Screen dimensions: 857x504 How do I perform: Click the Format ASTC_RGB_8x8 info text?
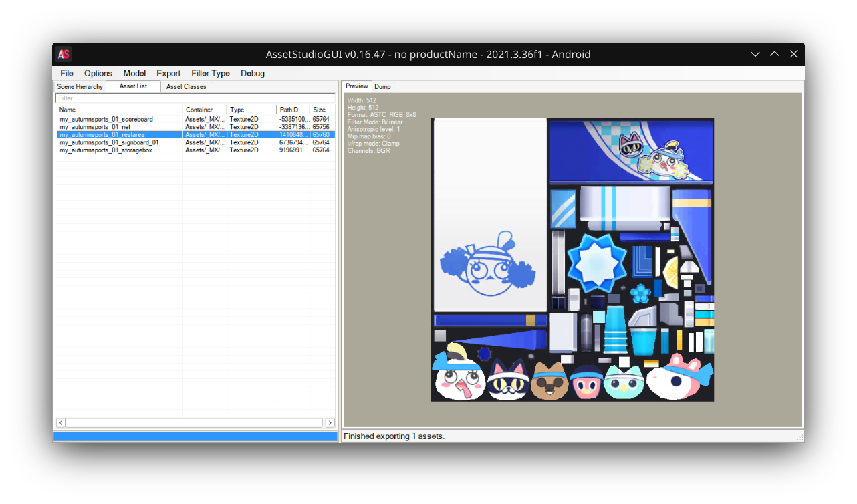click(382, 115)
